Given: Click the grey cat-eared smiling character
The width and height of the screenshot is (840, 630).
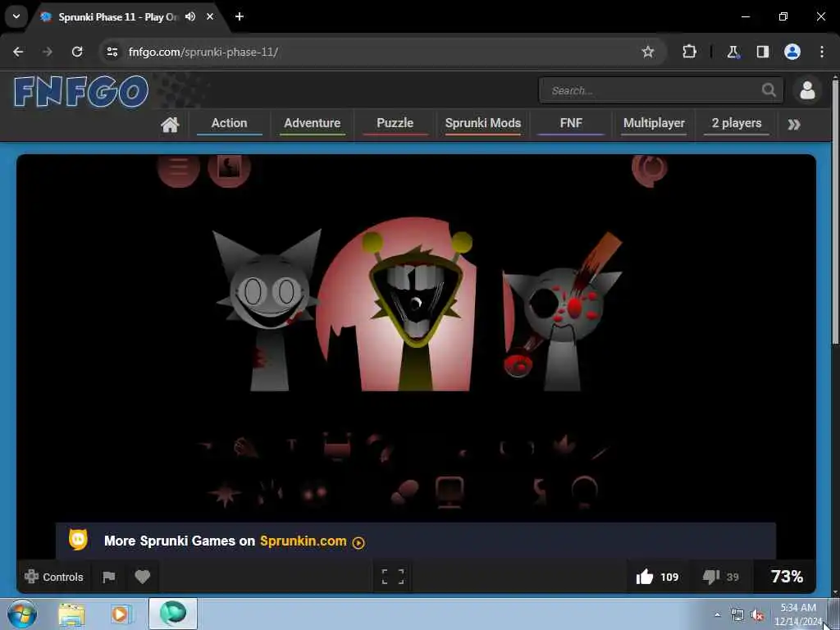Looking at the screenshot, I should (268, 309).
